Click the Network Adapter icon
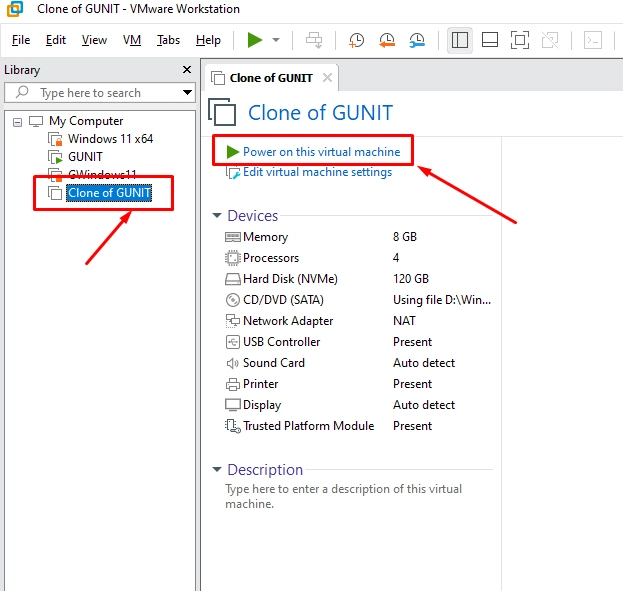623x591 pixels. [232, 321]
